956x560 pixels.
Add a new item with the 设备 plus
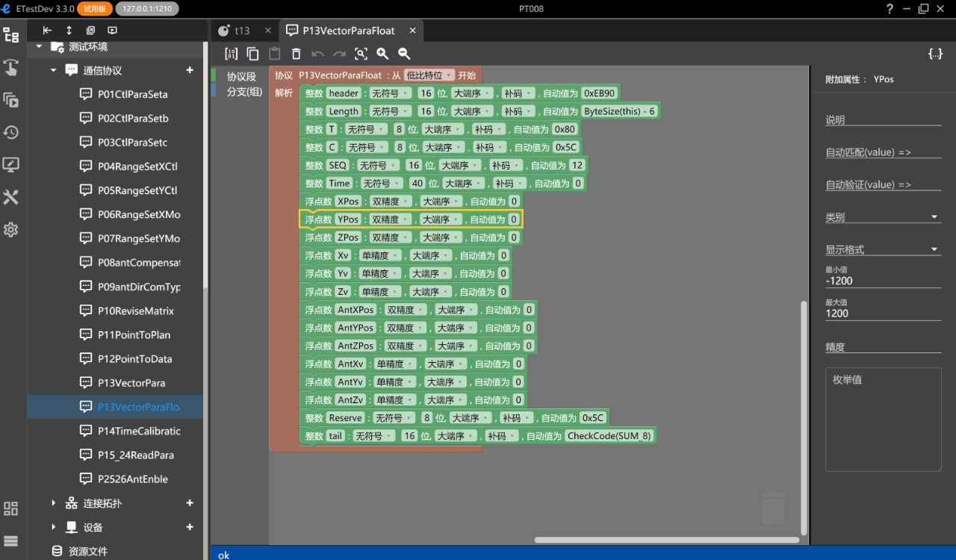(190, 527)
